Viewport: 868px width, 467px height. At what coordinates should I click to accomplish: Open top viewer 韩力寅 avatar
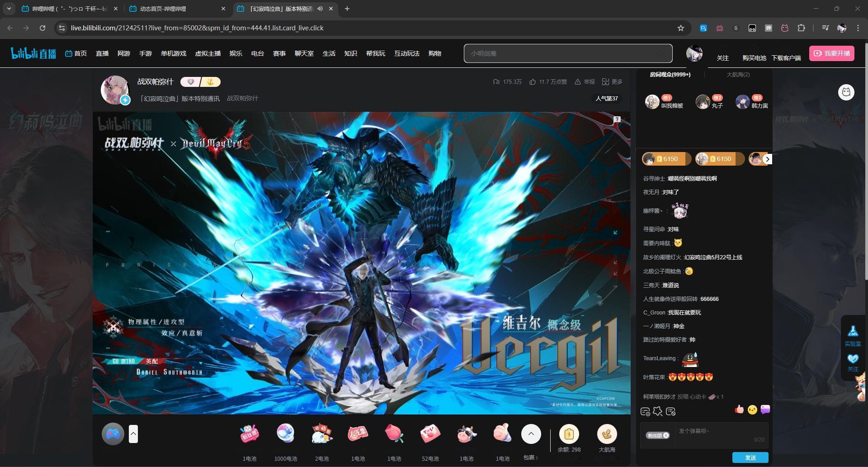pyautogui.click(x=742, y=102)
